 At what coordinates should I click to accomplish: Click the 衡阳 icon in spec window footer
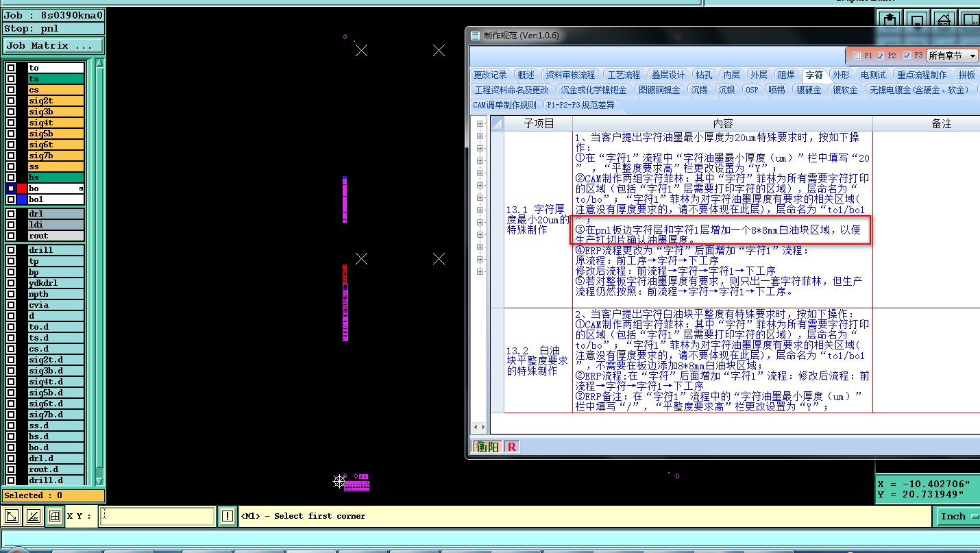point(488,447)
